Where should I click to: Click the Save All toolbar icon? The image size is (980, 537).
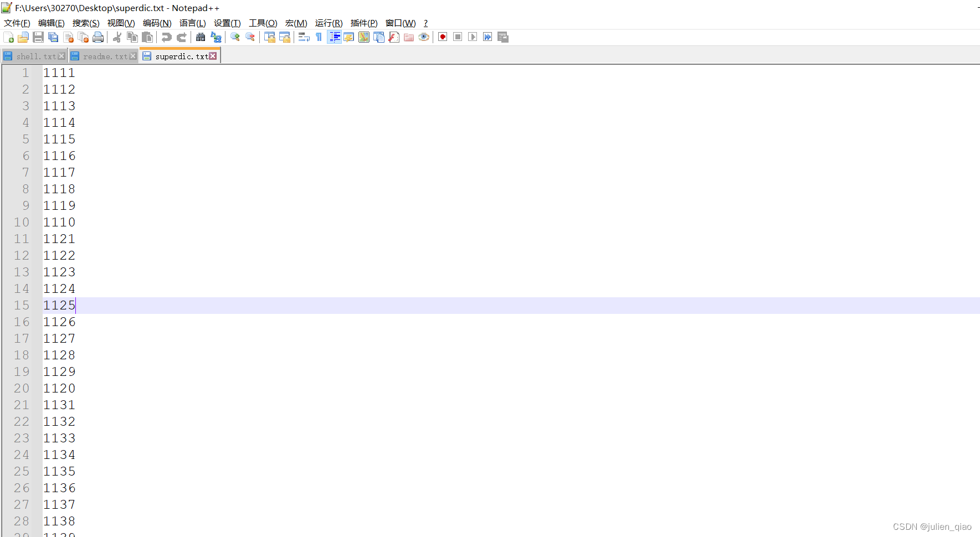(53, 37)
